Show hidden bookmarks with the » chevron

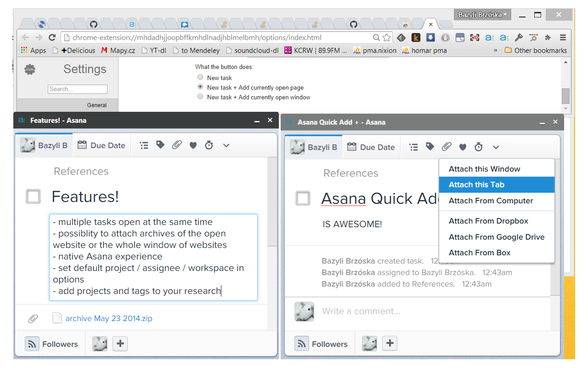click(495, 51)
